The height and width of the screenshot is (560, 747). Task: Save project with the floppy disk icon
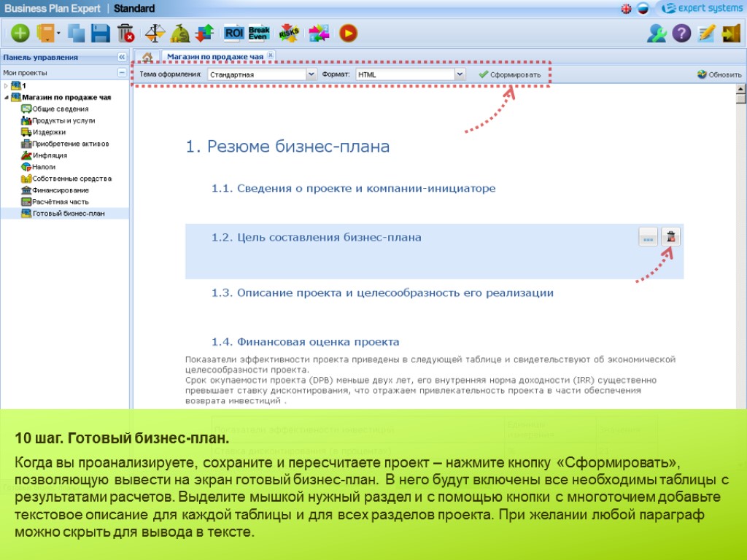pyautogui.click(x=101, y=34)
